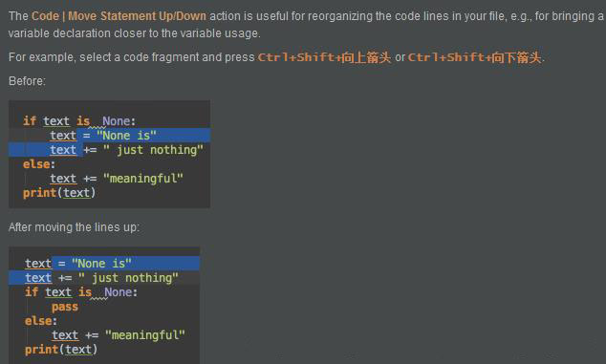Click the Ctrl+Shift+向下箭头 shortcut text

[x=475, y=57]
